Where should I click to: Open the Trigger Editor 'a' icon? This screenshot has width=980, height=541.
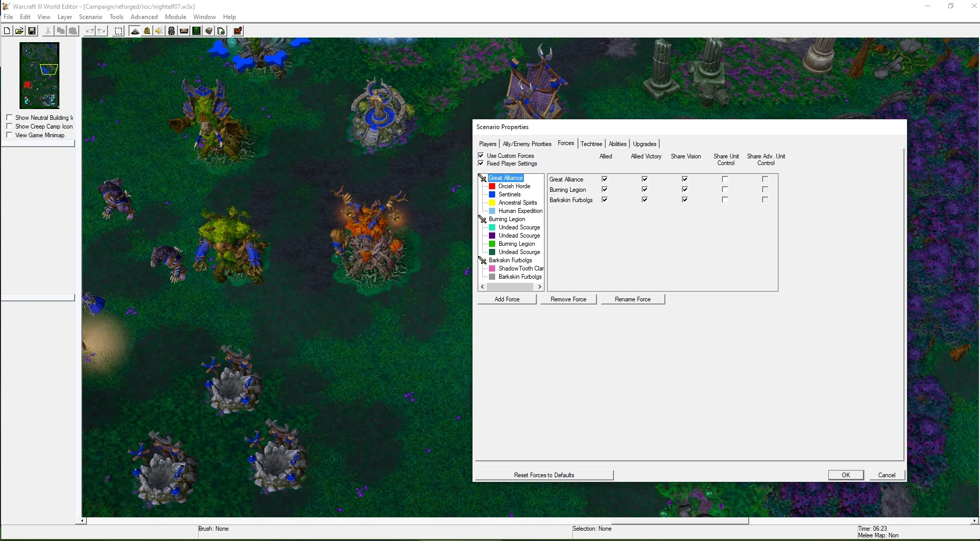point(147,31)
